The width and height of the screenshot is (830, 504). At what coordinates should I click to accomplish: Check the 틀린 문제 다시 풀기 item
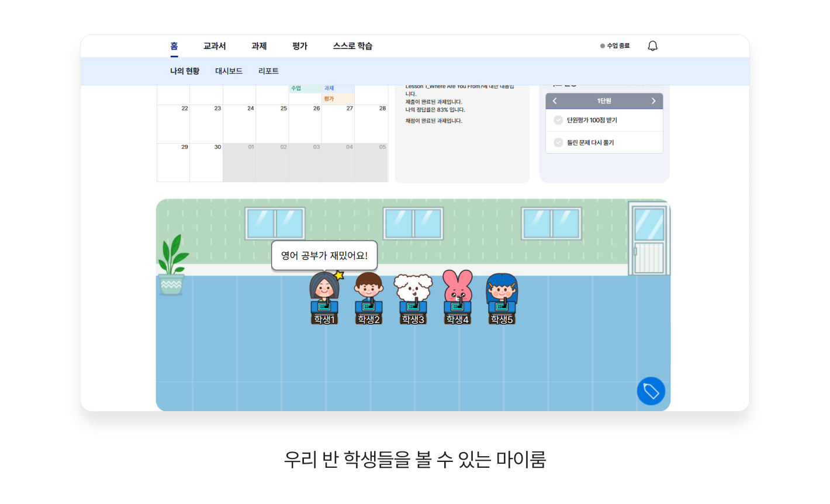[558, 142]
